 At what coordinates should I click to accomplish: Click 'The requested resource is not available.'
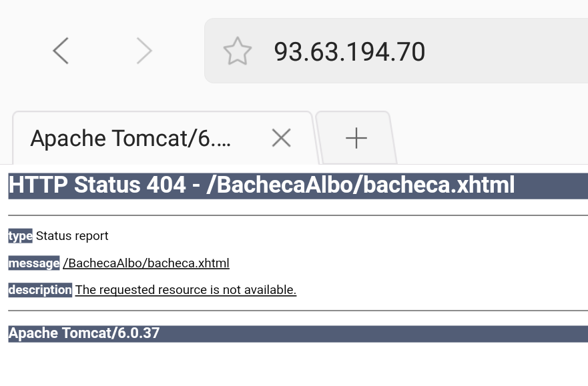pyautogui.click(x=186, y=290)
